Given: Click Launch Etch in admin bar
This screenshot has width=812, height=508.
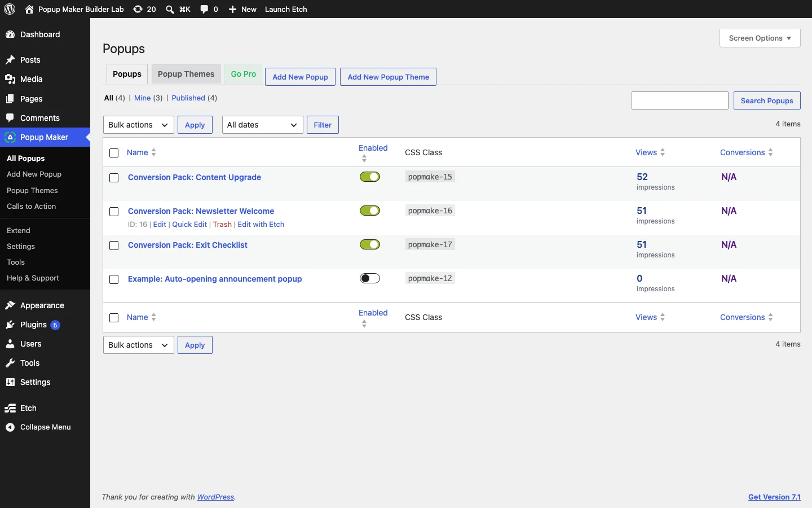Looking at the screenshot, I should pos(286,9).
